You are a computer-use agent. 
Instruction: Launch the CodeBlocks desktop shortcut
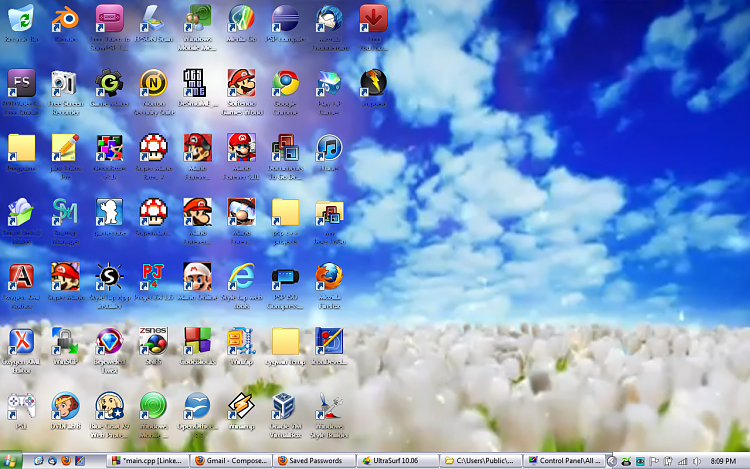(x=198, y=341)
